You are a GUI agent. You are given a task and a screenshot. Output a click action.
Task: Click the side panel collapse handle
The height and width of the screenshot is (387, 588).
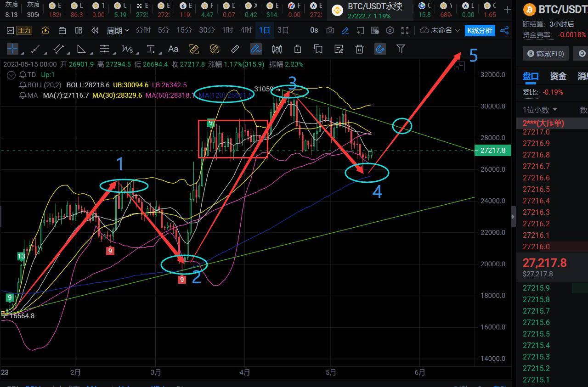[514, 216]
